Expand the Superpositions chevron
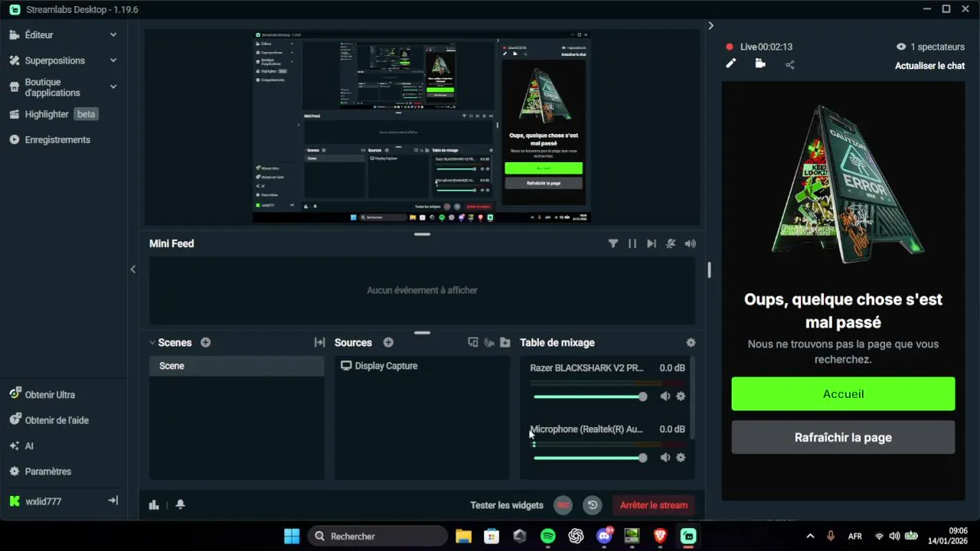Screen dimensions: 980x551 tap(113, 60)
